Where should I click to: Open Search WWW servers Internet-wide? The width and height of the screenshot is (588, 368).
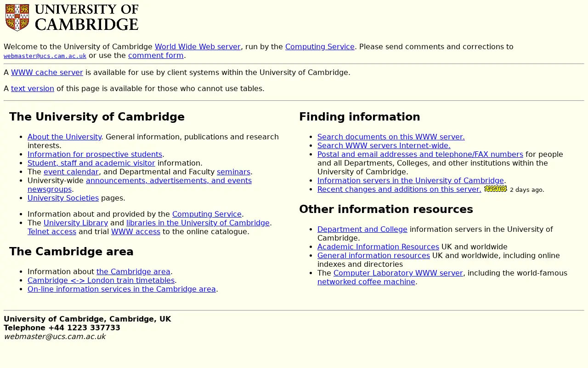coord(384,146)
